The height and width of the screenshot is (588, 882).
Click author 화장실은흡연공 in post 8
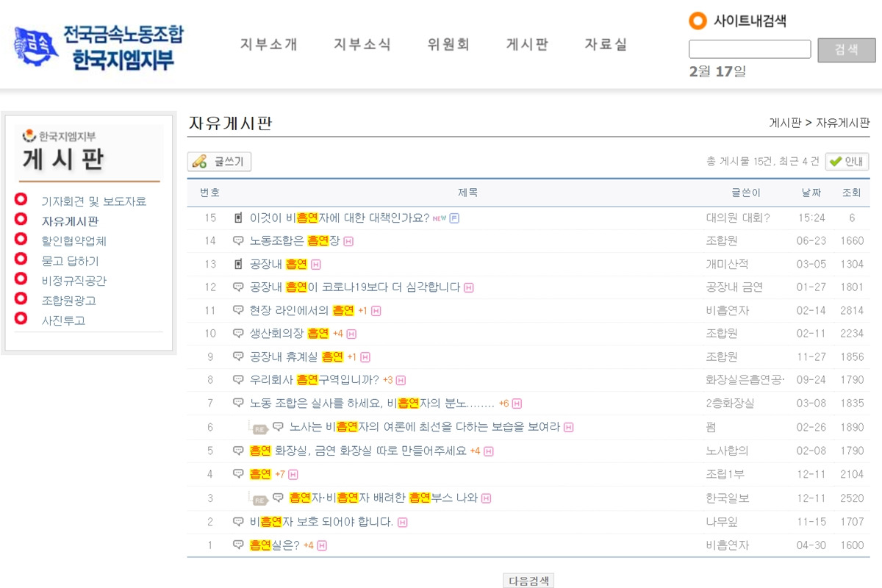tap(745, 380)
